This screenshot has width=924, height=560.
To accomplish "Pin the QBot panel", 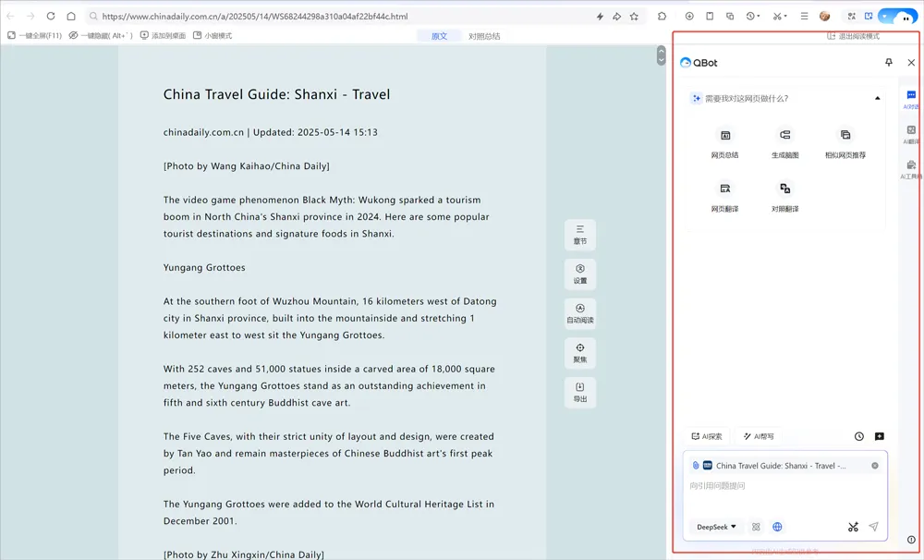I will [x=889, y=63].
